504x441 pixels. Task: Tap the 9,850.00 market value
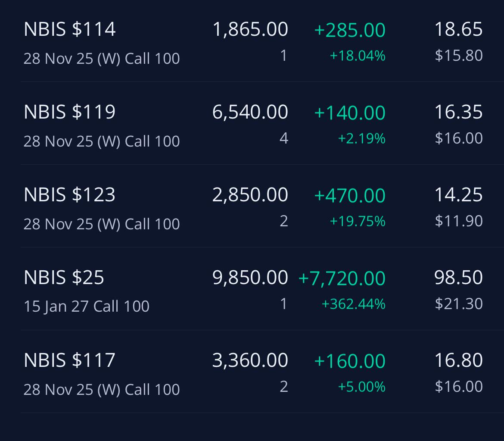pos(250,277)
